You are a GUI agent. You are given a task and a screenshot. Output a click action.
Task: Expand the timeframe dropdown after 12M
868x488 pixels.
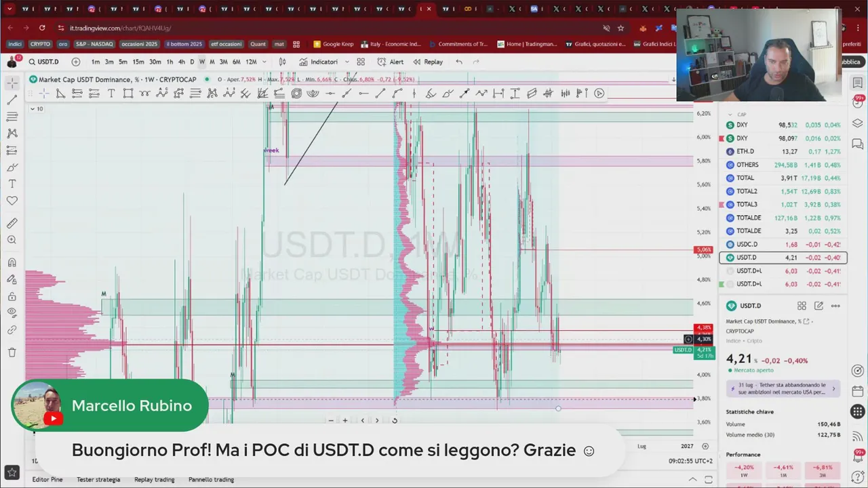pos(264,62)
